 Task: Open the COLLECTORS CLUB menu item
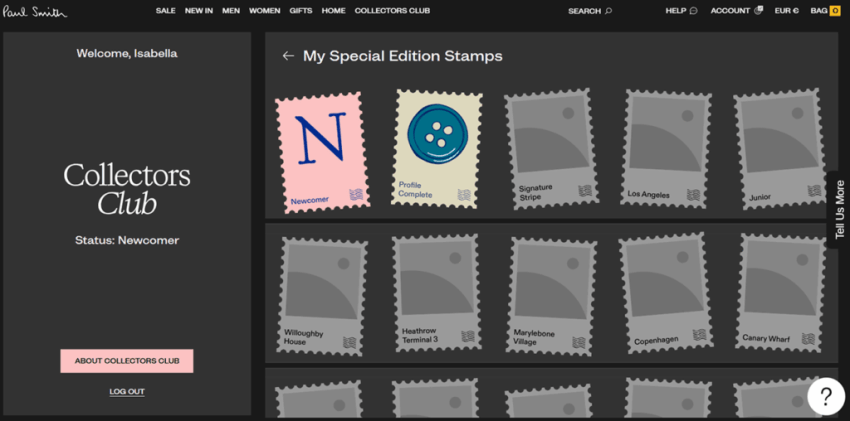pyautogui.click(x=392, y=11)
